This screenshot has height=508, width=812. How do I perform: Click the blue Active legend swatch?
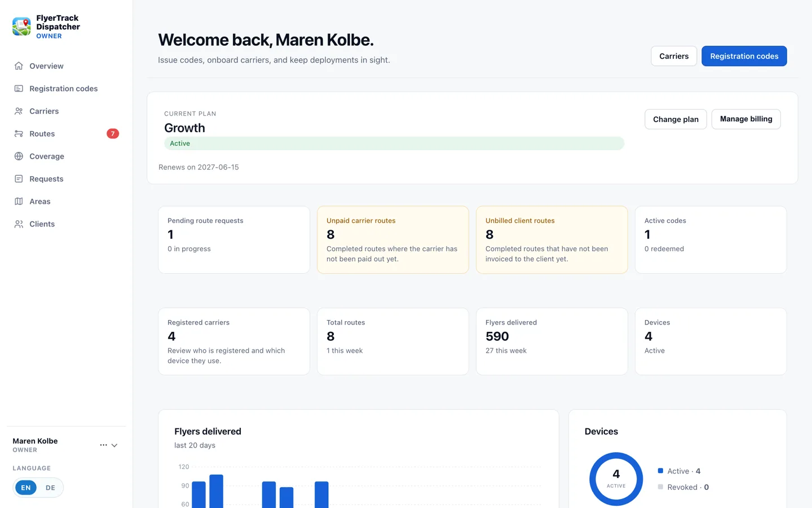(660, 471)
